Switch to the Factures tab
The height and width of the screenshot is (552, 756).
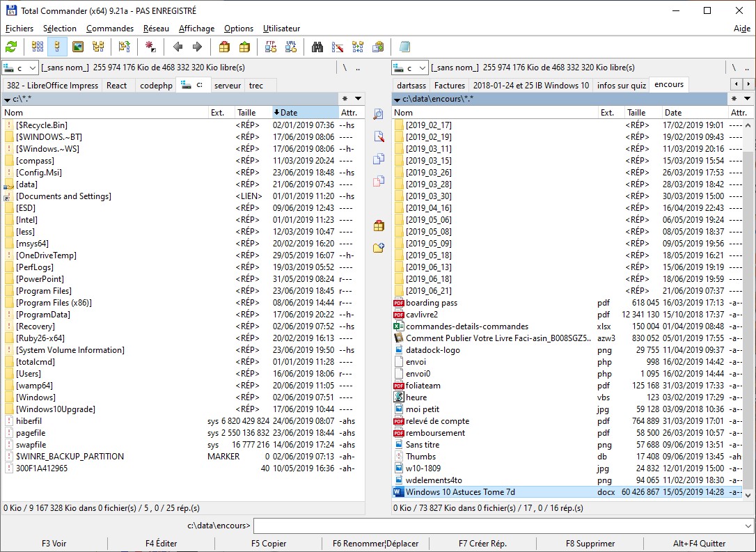click(449, 85)
